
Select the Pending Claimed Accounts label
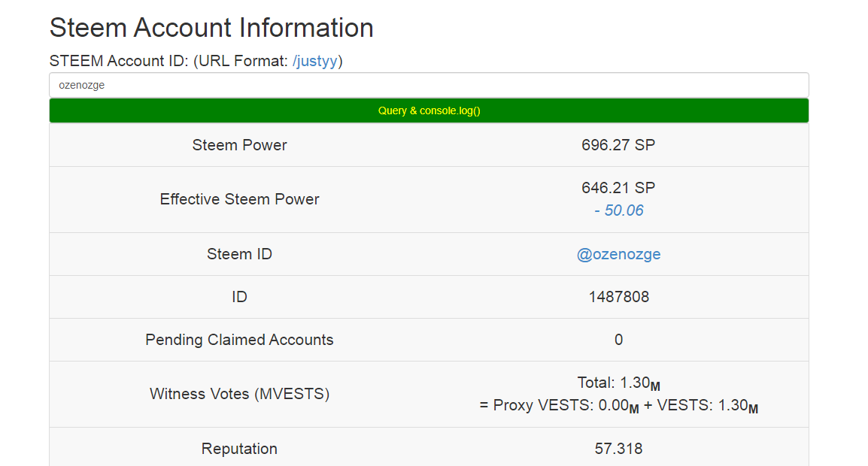[239, 340]
